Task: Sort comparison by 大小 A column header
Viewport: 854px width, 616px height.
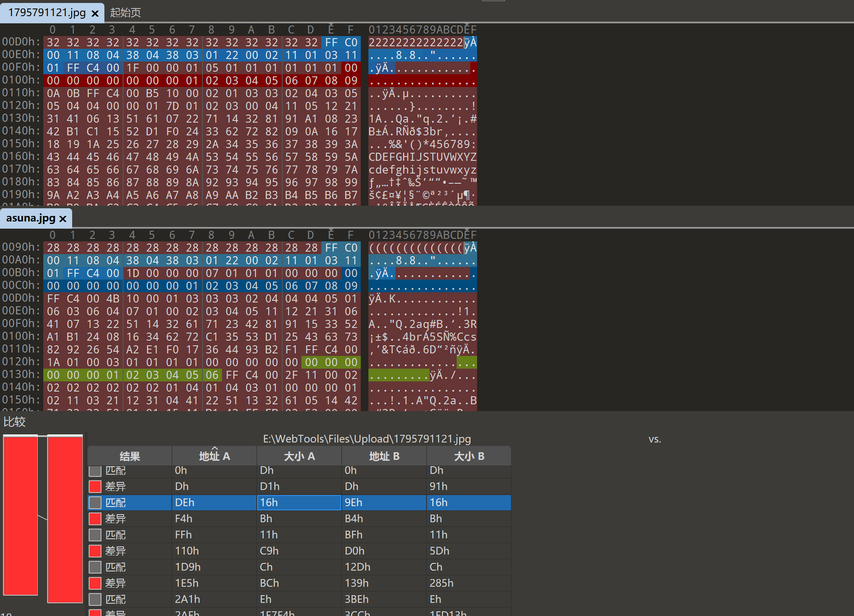Action: 299,456
